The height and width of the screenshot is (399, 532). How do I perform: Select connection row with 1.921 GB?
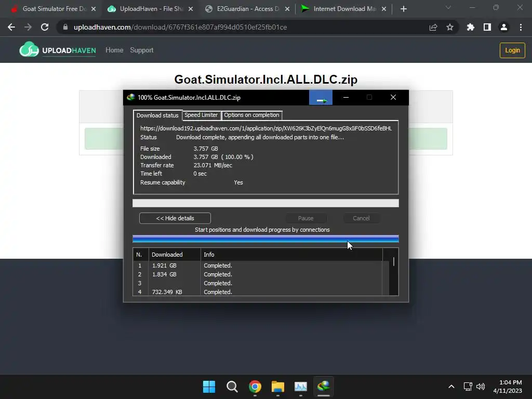point(261,265)
